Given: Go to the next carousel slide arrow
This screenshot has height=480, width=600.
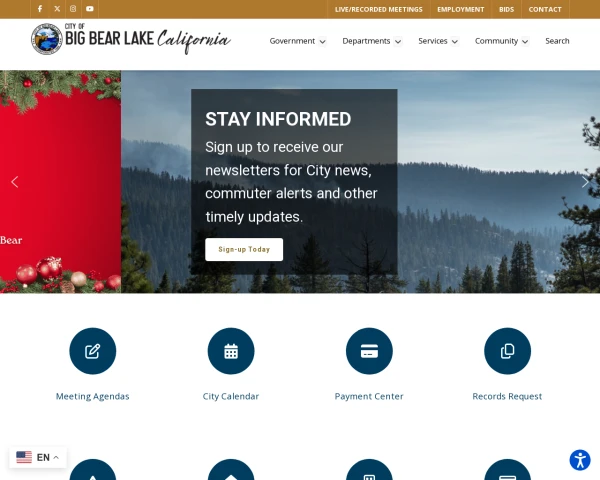Looking at the screenshot, I should pos(585,182).
